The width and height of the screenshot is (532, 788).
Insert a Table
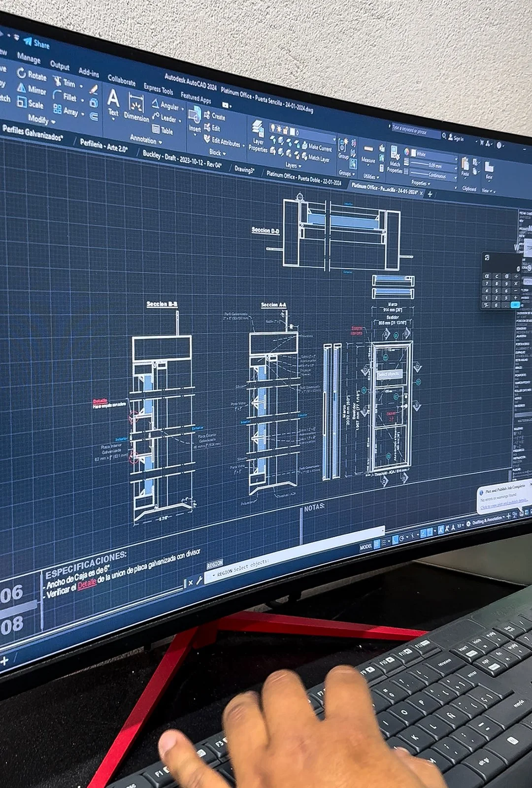coord(163,131)
